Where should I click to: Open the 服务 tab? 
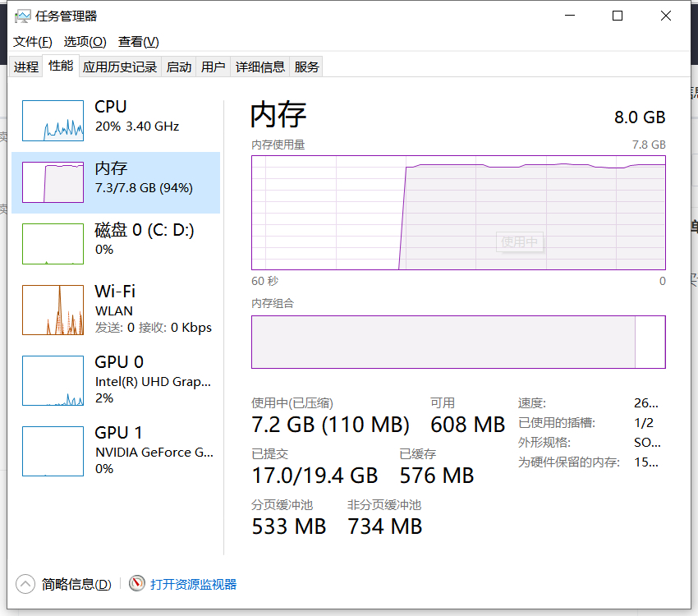(x=306, y=67)
